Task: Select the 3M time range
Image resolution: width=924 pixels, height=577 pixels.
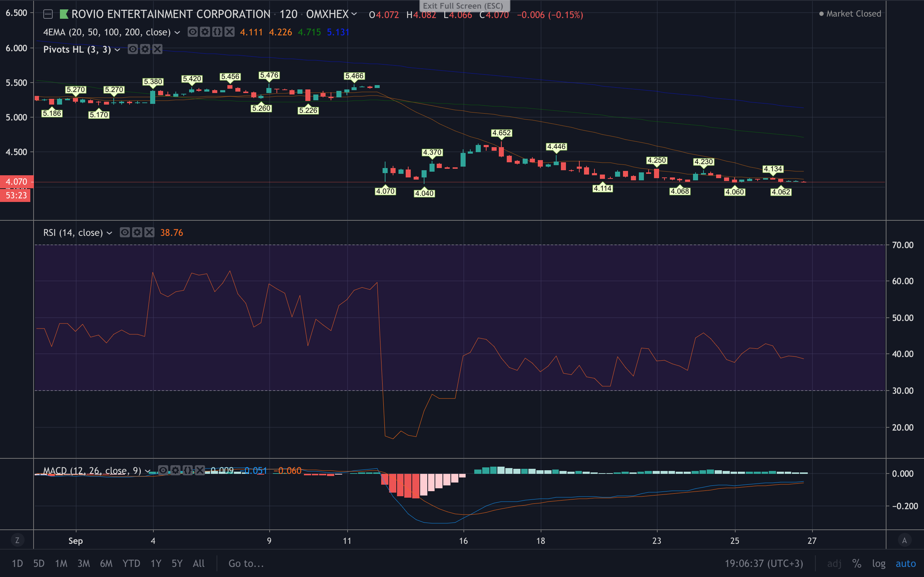Action: click(x=84, y=563)
